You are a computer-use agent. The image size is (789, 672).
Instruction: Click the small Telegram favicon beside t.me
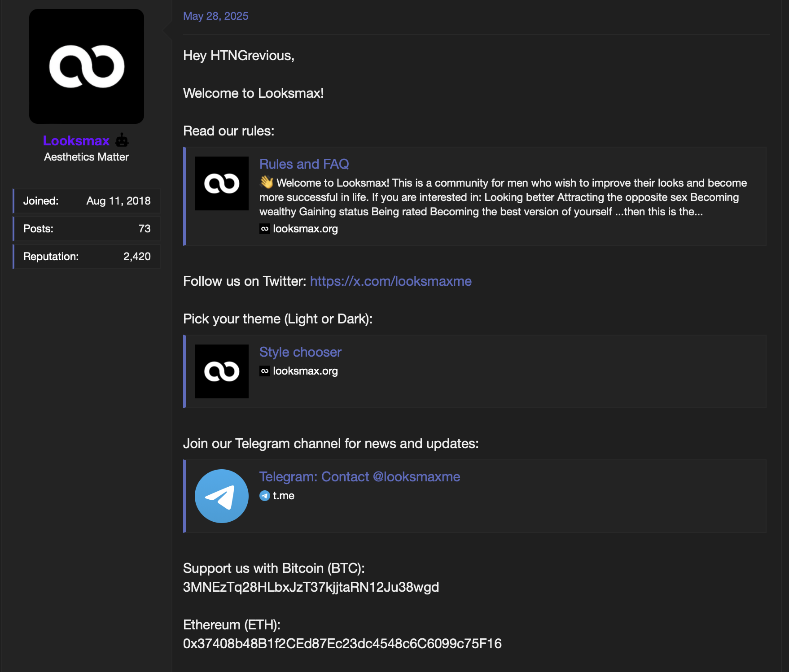(x=265, y=496)
